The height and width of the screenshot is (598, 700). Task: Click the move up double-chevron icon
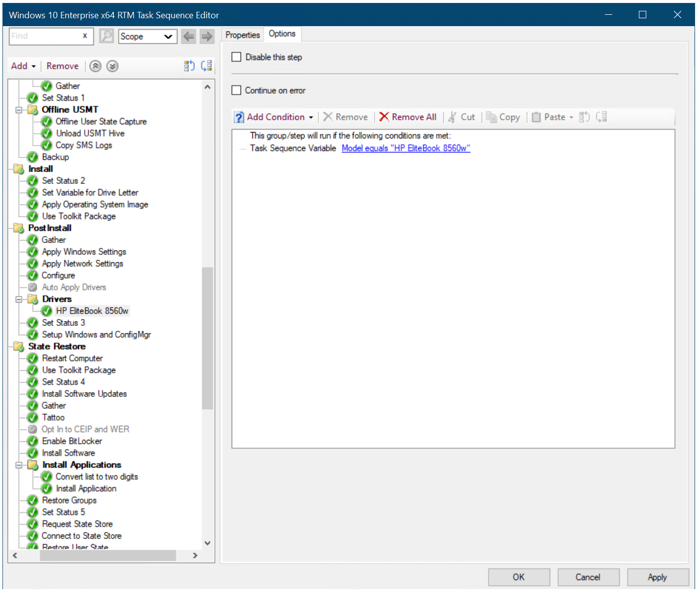96,66
